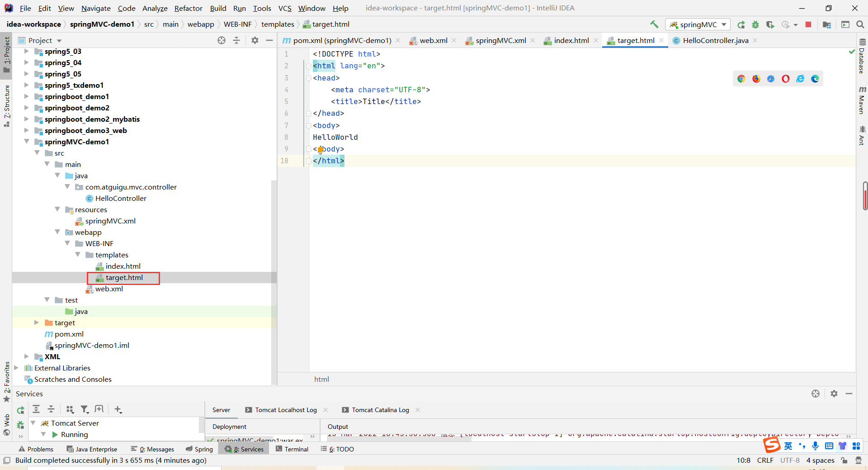The width and height of the screenshot is (868, 470).
Task: Open Filter options in Services
Action: pyautogui.click(x=85, y=409)
